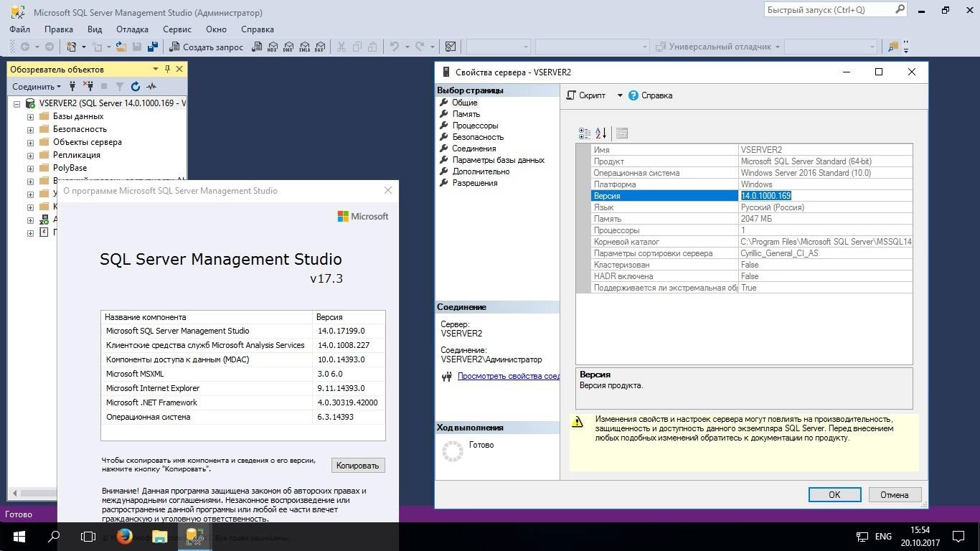Screen dimensions: 980x551
Task: Select the Версия property row
Action: [744, 196]
